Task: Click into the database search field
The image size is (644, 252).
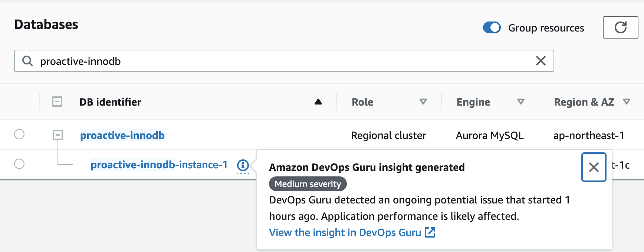Action: pos(282,61)
